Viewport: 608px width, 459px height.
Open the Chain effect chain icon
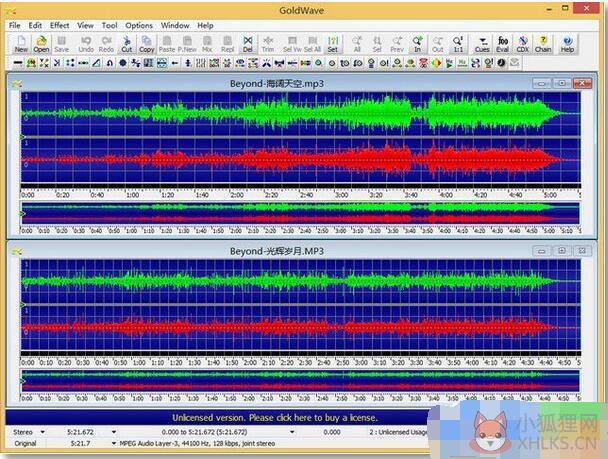pos(543,44)
